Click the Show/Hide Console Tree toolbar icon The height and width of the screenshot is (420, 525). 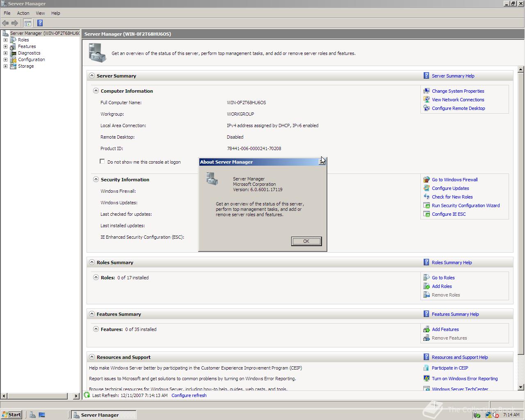coord(27,23)
